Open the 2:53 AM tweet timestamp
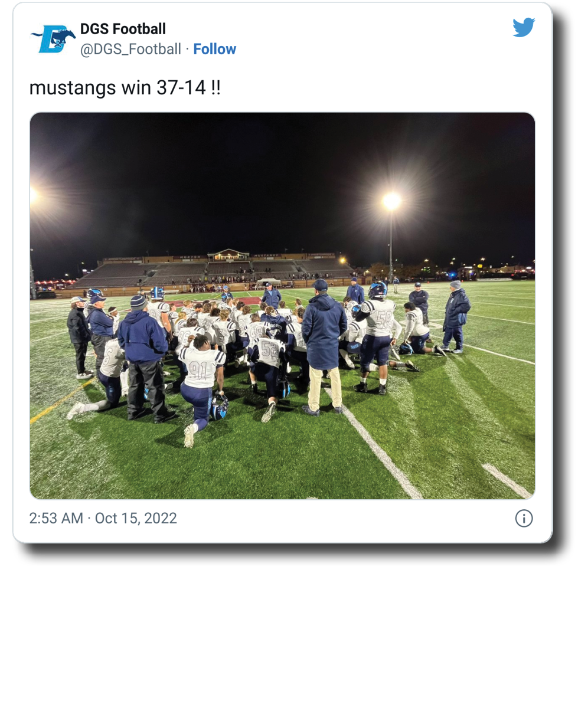588x724 pixels. 56,518
